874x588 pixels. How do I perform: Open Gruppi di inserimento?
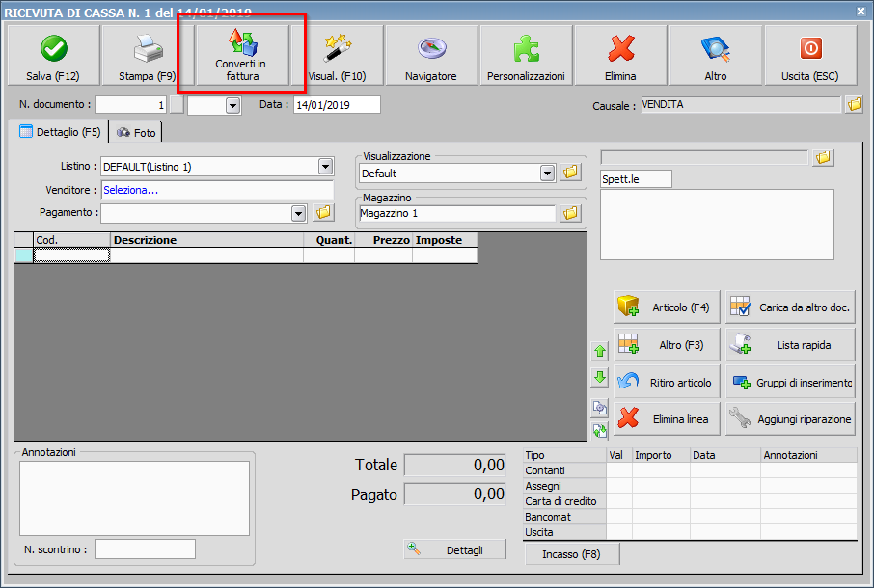click(790, 382)
